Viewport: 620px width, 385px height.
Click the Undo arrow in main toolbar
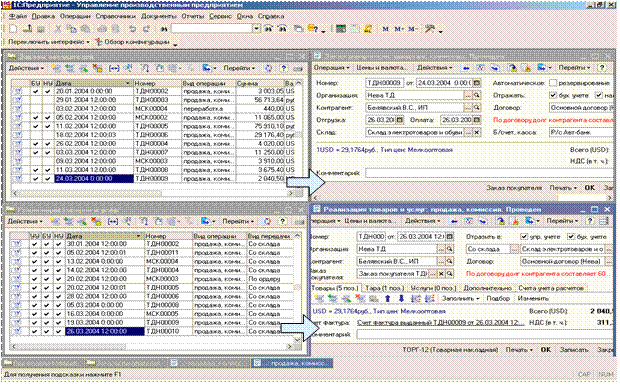click(x=132, y=29)
